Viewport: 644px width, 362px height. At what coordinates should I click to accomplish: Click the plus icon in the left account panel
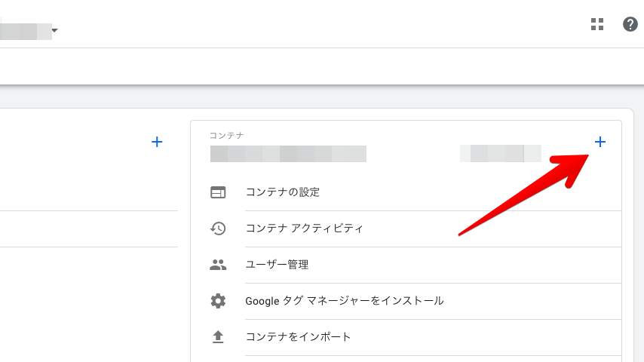pos(157,142)
